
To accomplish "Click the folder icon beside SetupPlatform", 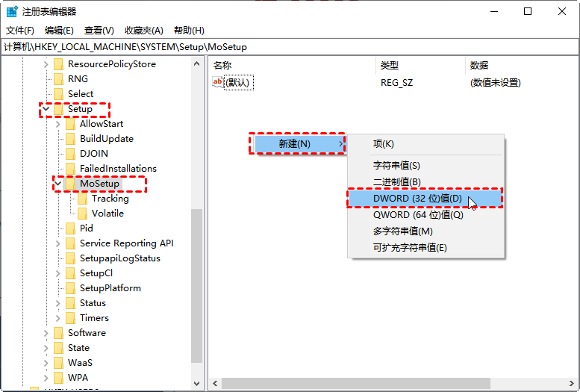I will click(70, 288).
